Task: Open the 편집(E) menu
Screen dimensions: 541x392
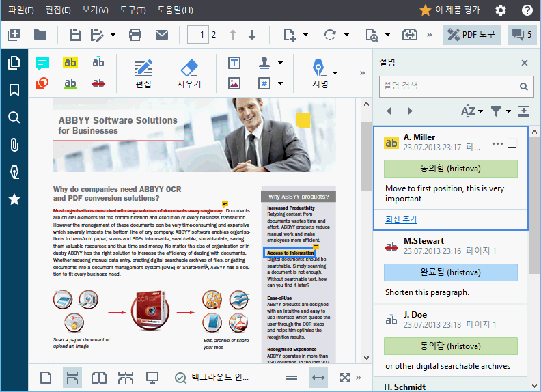Action: tap(58, 10)
